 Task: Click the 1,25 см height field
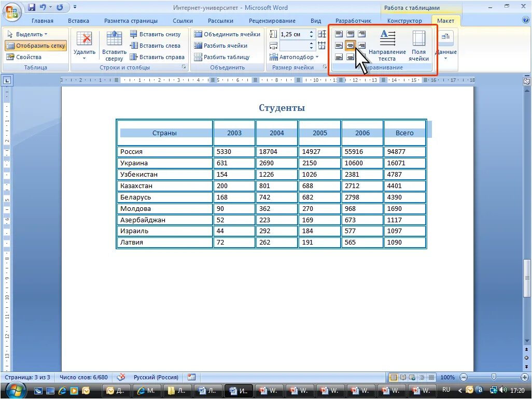pos(293,34)
